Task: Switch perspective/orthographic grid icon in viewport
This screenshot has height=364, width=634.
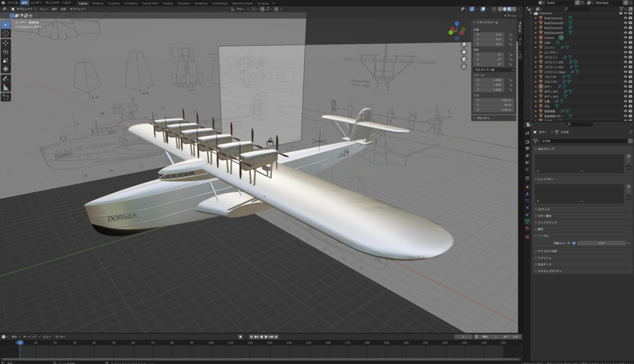Action: tap(464, 66)
